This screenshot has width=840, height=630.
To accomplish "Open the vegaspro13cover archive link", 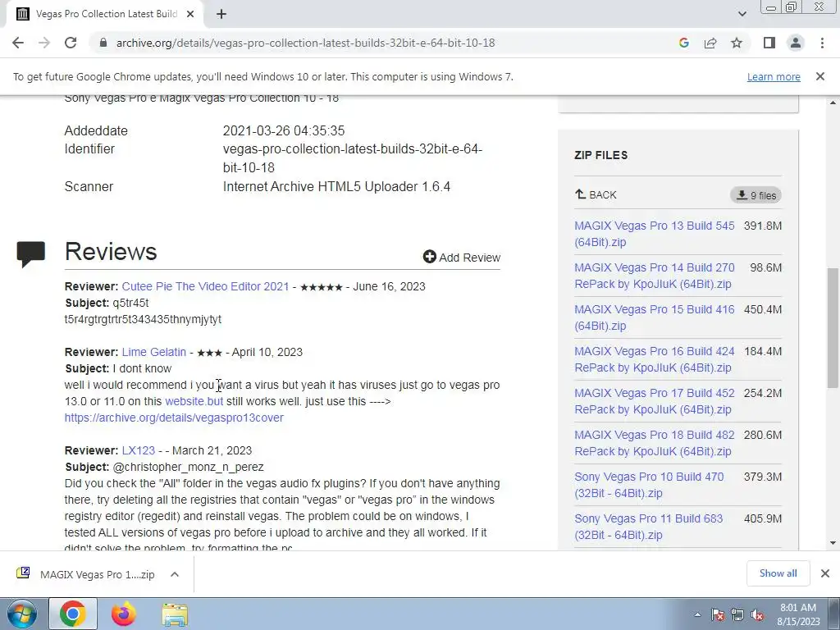I will click(174, 418).
